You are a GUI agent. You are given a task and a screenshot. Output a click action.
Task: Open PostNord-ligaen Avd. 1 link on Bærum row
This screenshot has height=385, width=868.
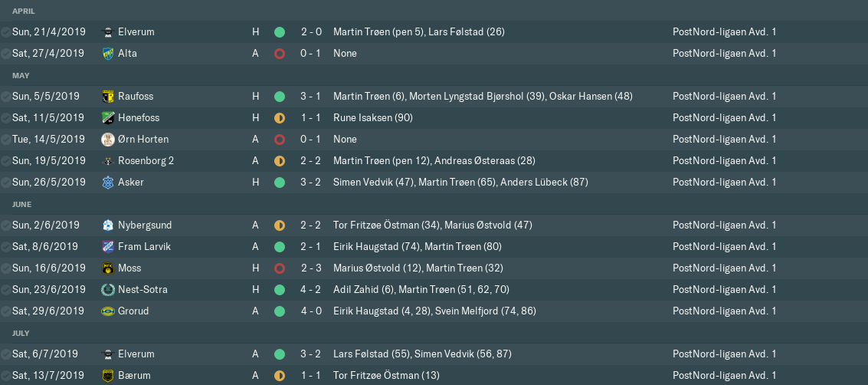(724, 376)
